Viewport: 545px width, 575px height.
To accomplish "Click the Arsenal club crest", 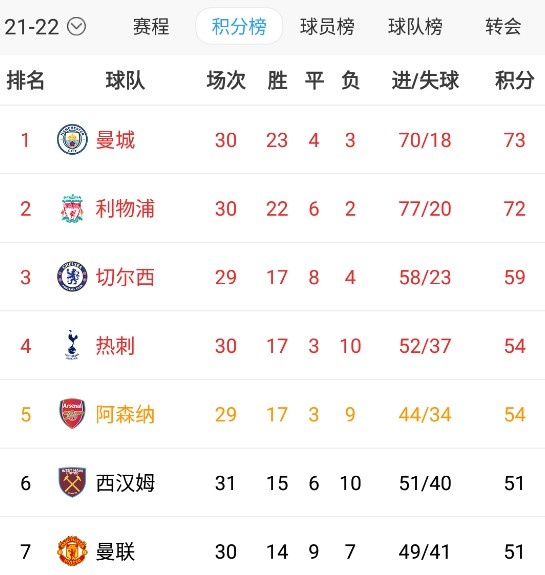I will [72, 414].
